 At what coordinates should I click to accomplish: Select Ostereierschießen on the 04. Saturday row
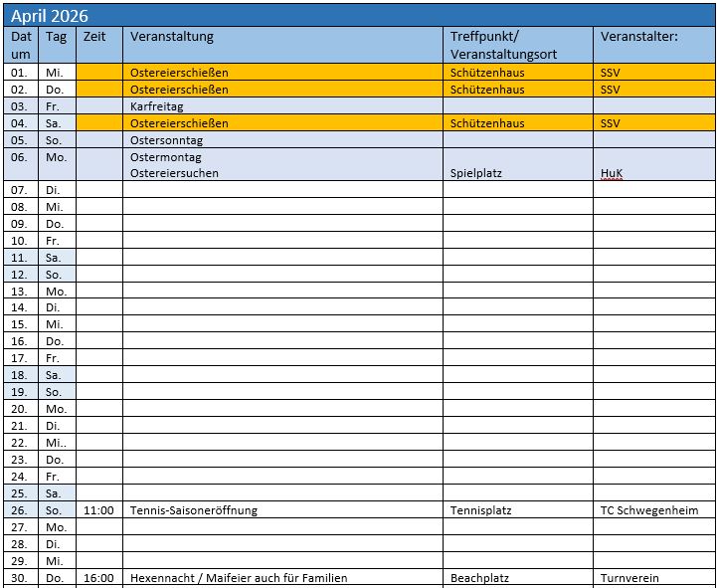click(x=179, y=123)
